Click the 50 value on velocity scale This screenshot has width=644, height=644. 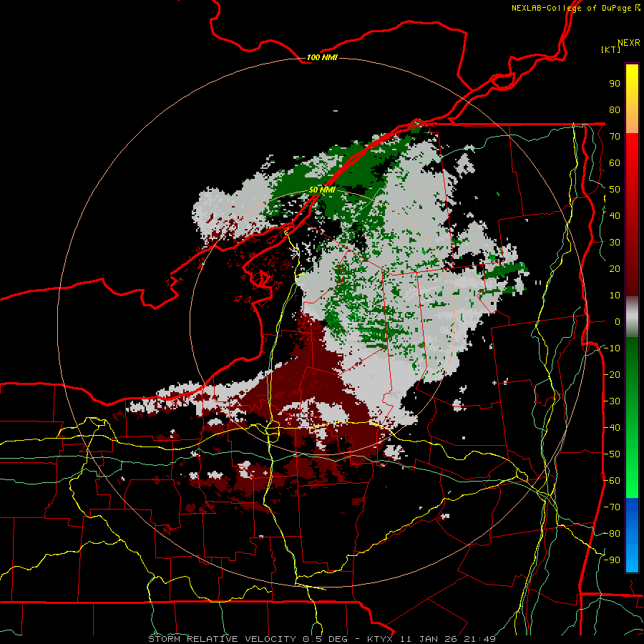[x=615, y=190]
